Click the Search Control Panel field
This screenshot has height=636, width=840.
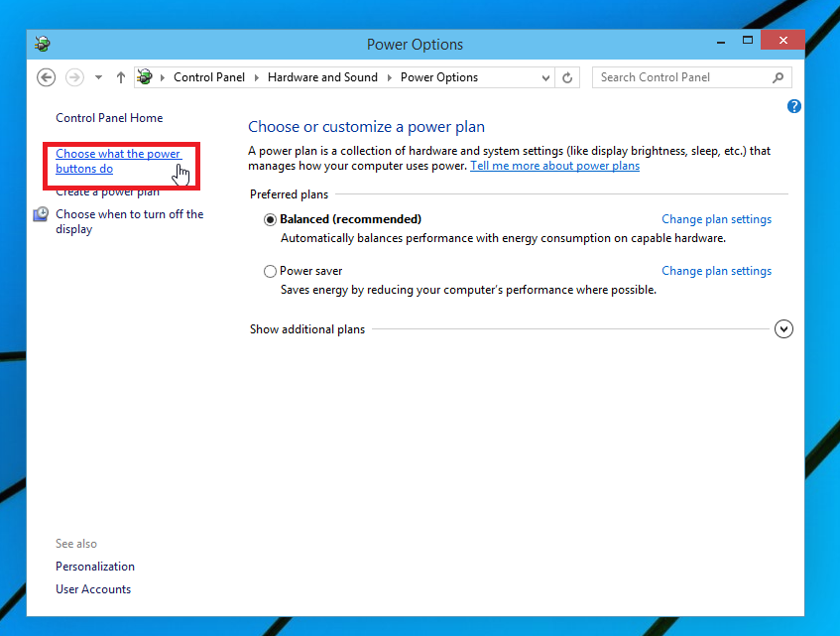691,77
